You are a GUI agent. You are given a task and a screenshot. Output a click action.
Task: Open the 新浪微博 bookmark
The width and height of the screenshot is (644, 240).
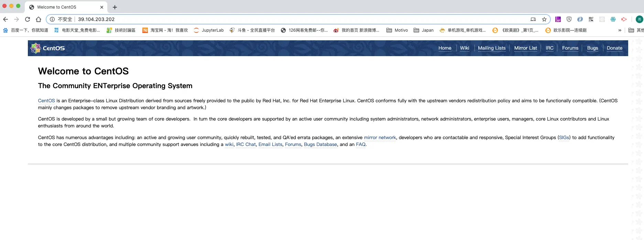pos(357,30)
